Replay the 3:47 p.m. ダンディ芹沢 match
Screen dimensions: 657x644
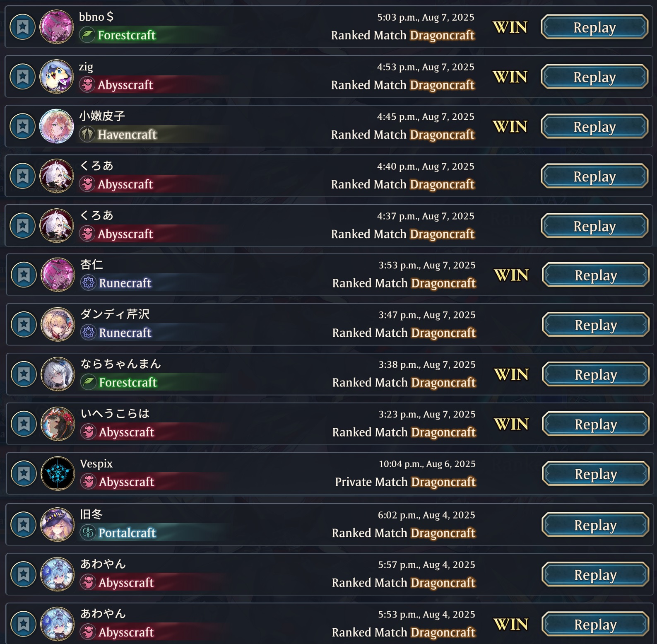[596, 325]
